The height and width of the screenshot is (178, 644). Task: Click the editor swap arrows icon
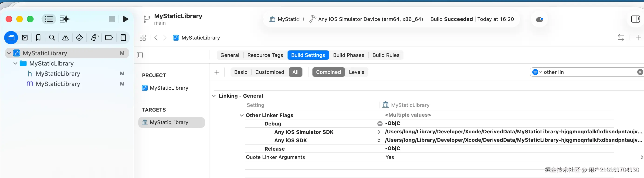621,38
